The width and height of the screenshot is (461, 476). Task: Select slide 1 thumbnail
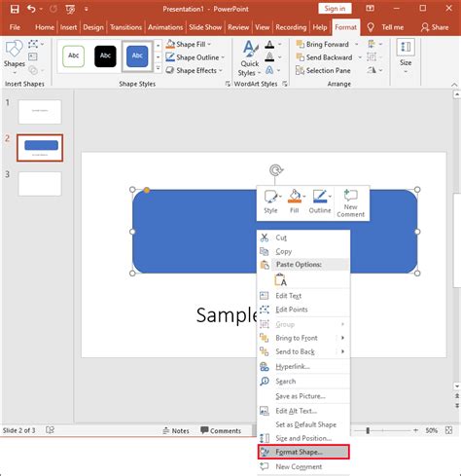40,112
